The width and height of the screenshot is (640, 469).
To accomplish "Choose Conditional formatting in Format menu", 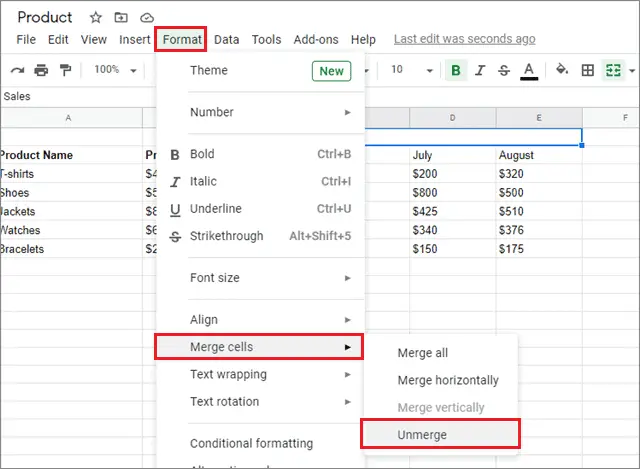I will pos(260,443).
